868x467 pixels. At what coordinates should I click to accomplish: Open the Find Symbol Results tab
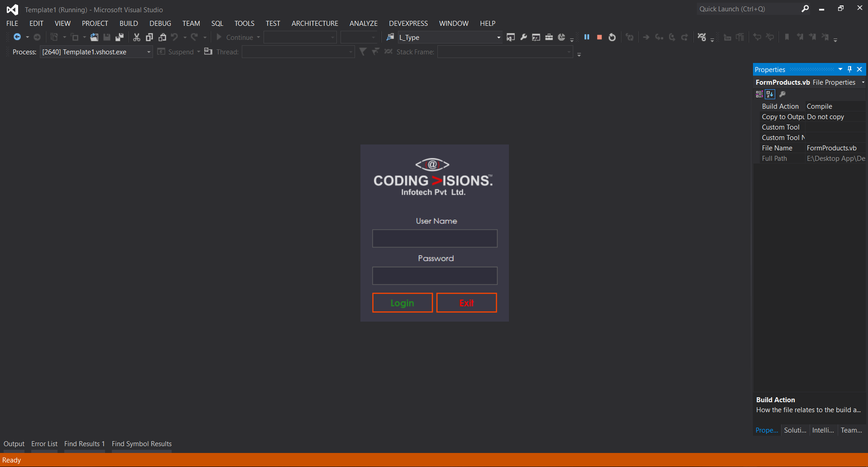[x=142, y=444]
